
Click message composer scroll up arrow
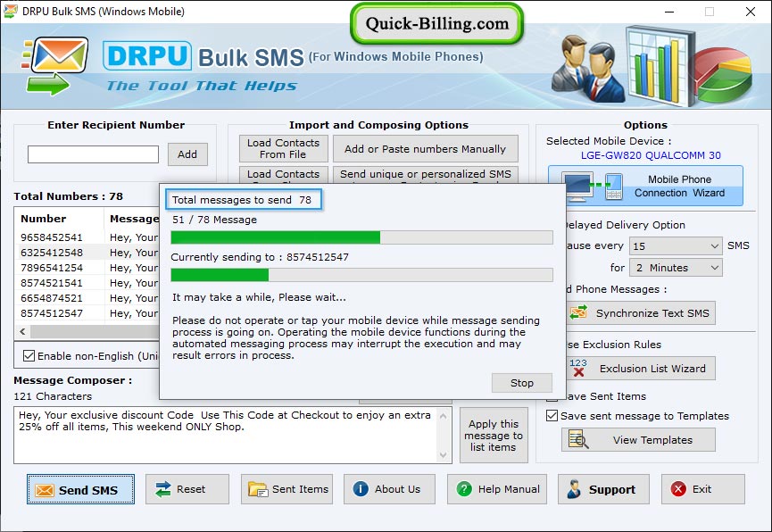pyautogui.click(x=443, y=416)
